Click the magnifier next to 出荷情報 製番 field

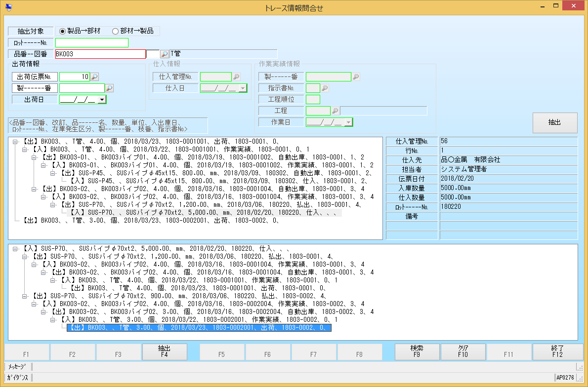[109, 88]
